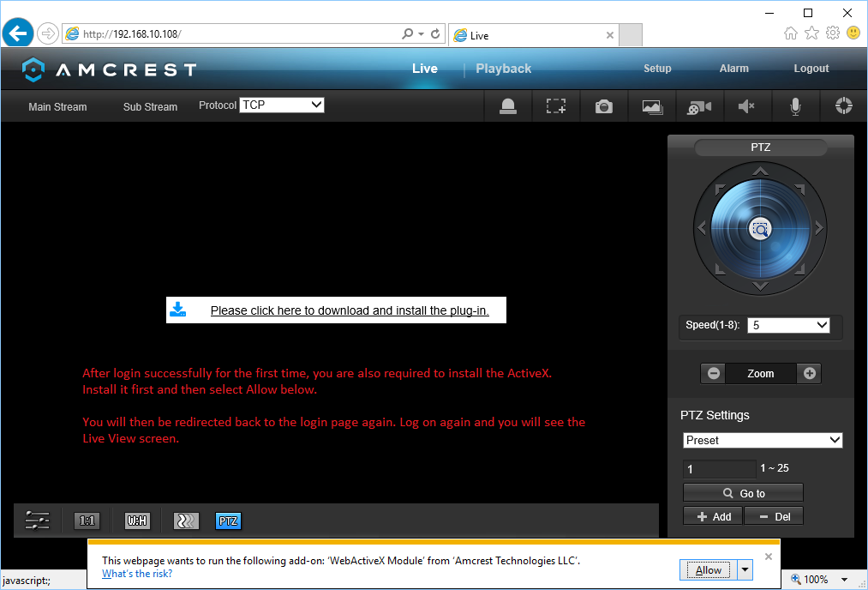
Task: Click the preset number input field
Action: point(719,469)
